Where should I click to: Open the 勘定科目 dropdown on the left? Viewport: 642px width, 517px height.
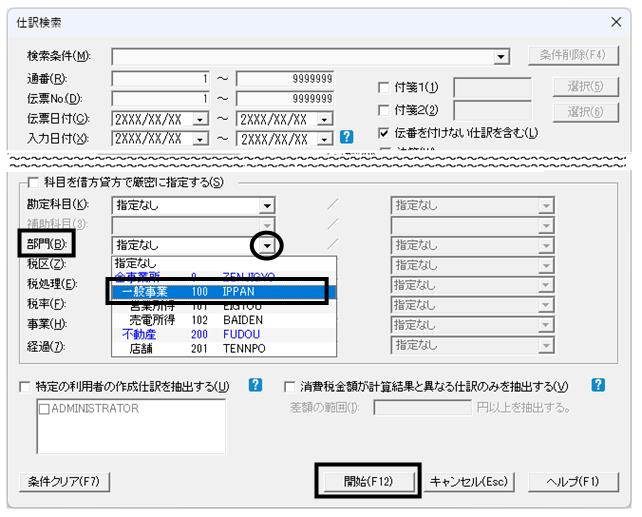click(x=266, y=206)
